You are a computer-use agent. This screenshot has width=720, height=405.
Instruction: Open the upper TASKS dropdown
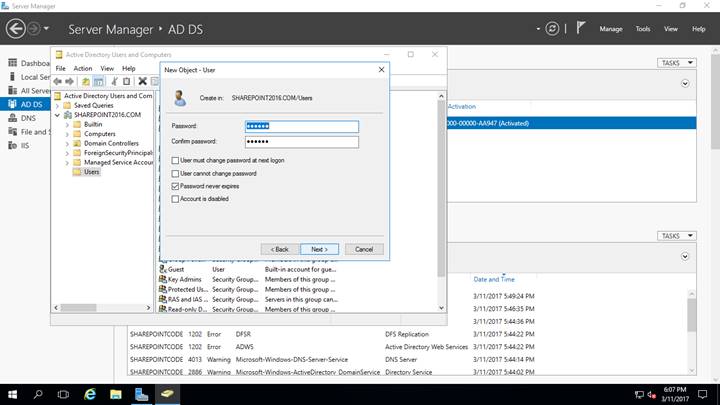pos(676,63)
